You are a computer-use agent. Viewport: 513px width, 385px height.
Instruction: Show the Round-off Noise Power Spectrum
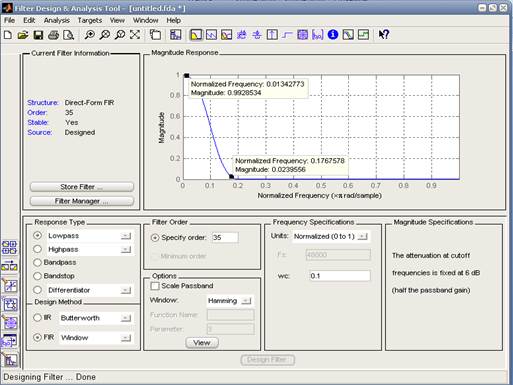click(x=363, y=35)
